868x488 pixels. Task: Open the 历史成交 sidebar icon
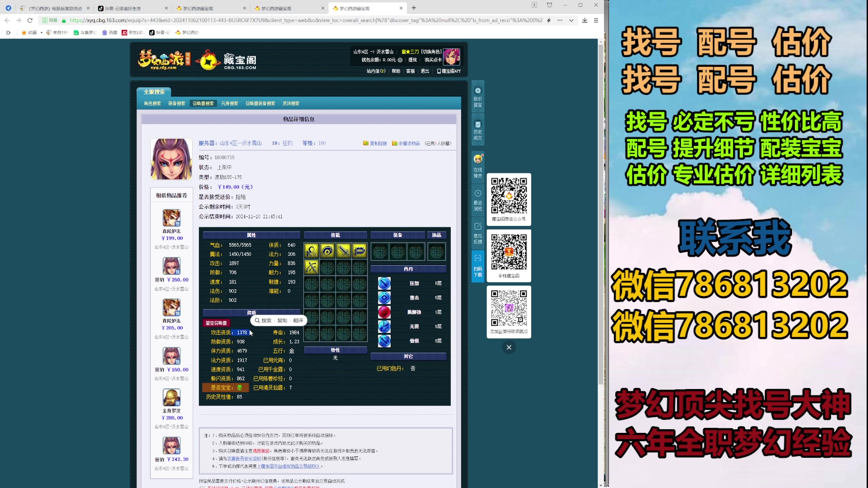(x=478, y=130)
